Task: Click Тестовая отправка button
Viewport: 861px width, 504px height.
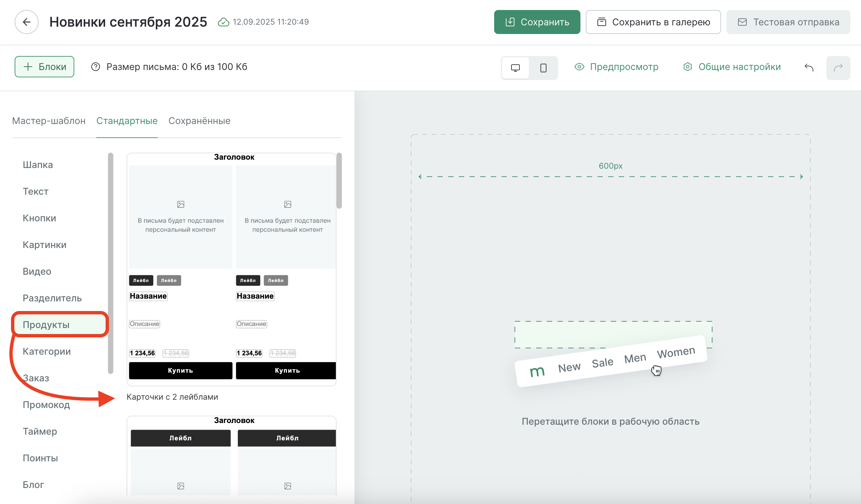Action: (x=788, y=22)
